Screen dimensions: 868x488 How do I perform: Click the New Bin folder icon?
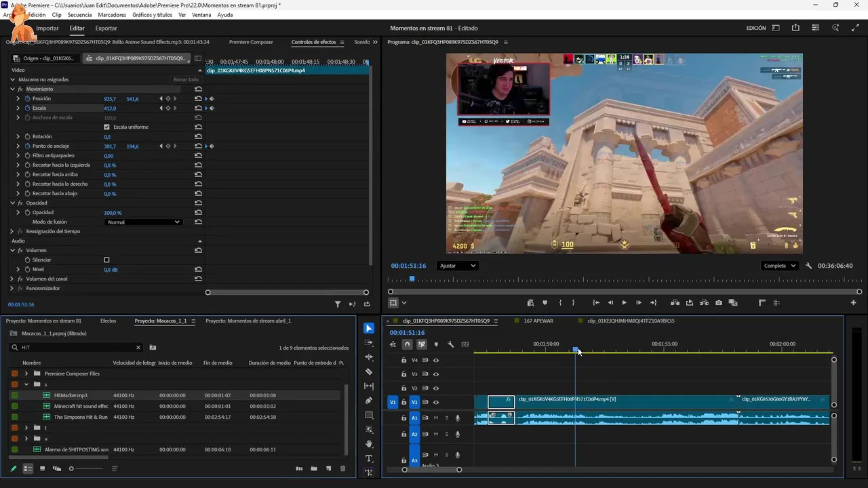tap(314, 468)
